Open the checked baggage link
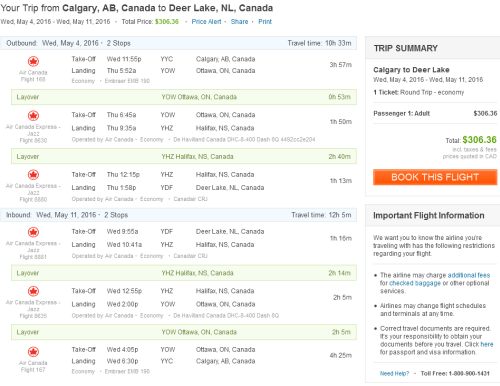Viewport: 500px width, 386px height. (415, 283)
